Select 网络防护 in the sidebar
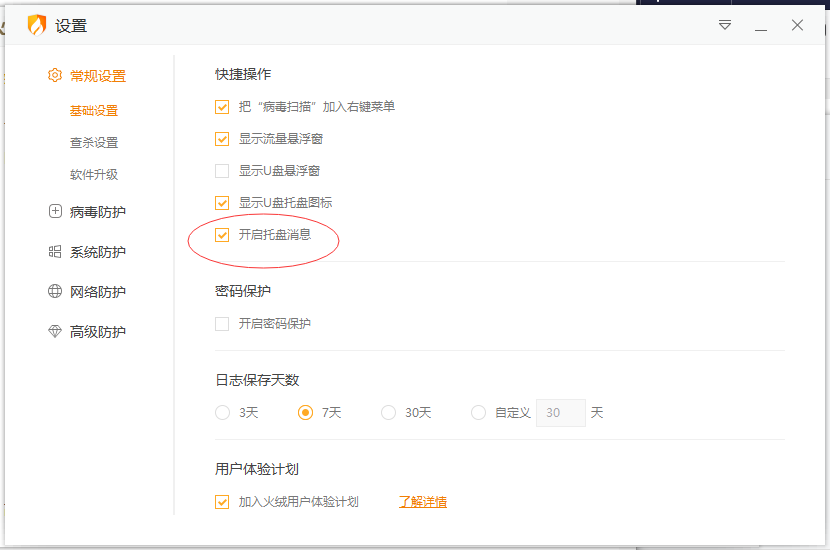 (98, 292)
